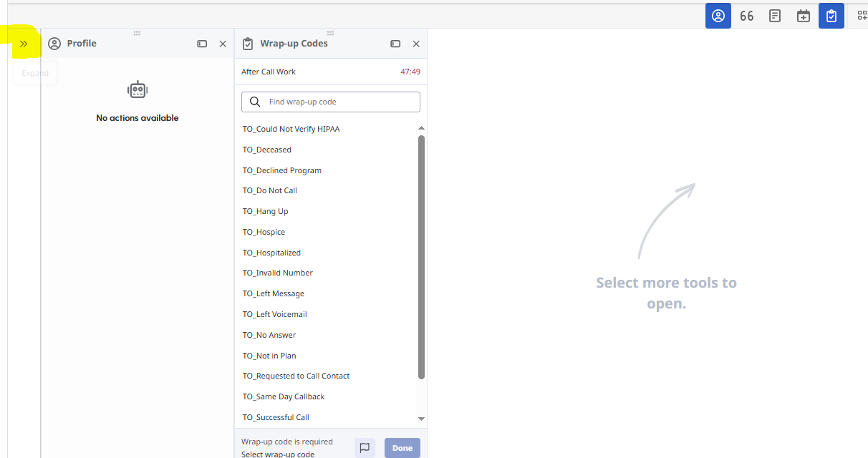The height and width of the screenshot is (458, 868).
Task: Click the robot icon above No actions available
Action: 138,89
